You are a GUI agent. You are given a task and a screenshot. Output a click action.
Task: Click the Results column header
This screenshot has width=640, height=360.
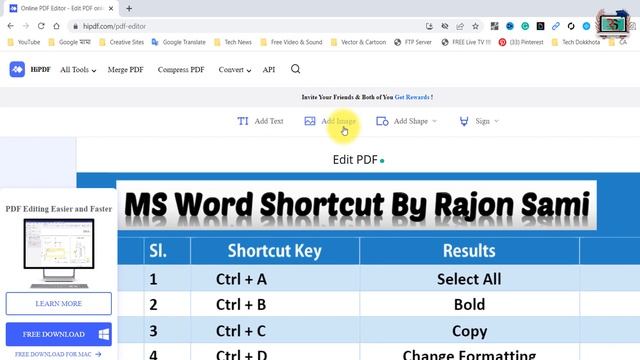[x=469, y=251]
